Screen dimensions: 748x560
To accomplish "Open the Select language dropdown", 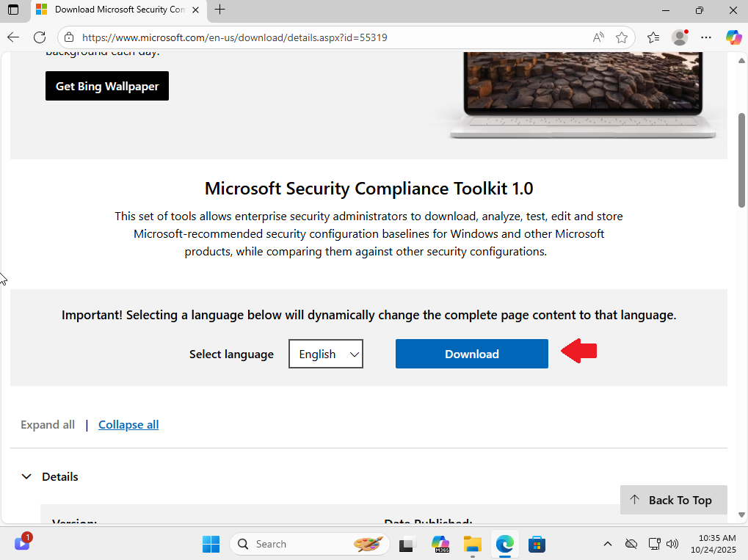I will [x=326, y=354].
